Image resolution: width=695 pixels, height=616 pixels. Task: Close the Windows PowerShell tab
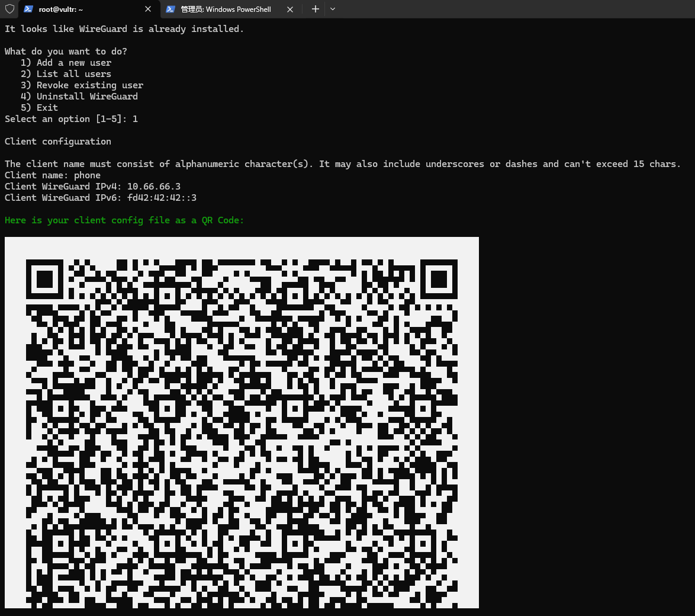pyautogui.click(x=290, y=9)
